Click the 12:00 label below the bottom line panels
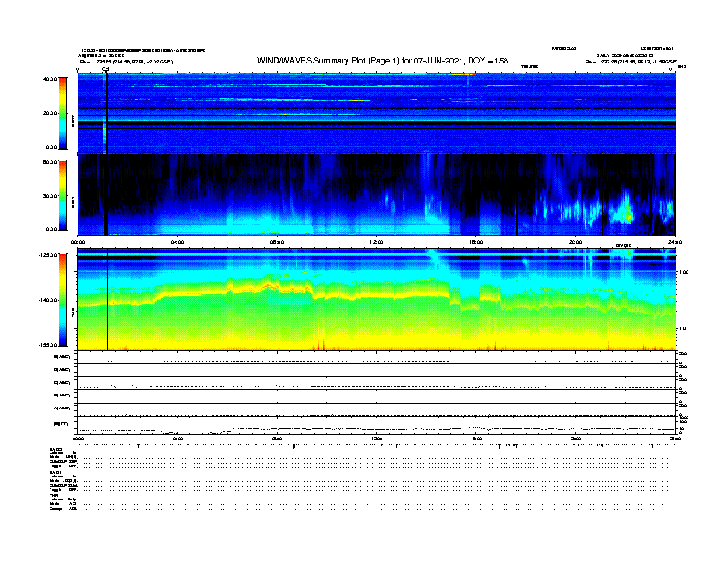Image resolution: width=728 pixels, height=563 pixels. 377,439
